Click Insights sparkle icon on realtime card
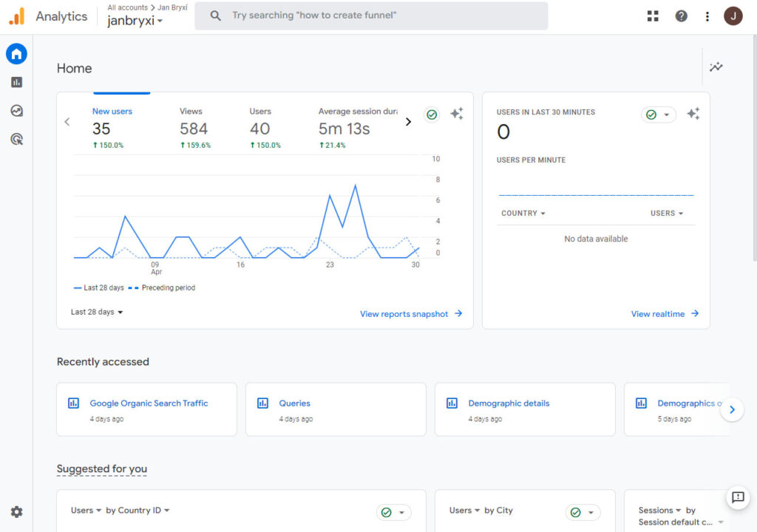The height and width of the screenshot is (532, 757). 693,114
